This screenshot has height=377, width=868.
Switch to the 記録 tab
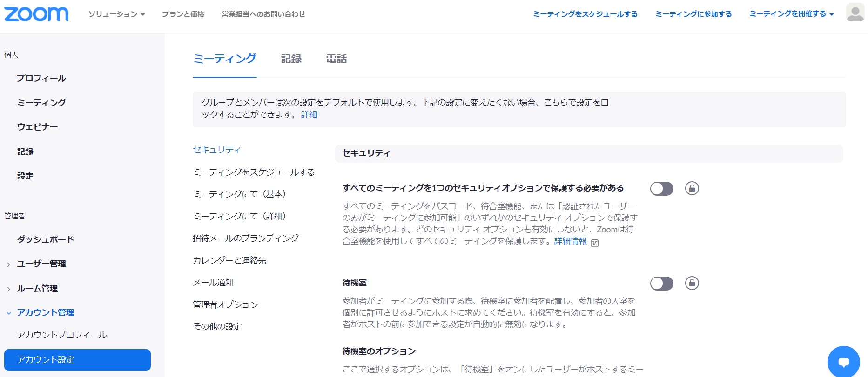coord(291,59)
